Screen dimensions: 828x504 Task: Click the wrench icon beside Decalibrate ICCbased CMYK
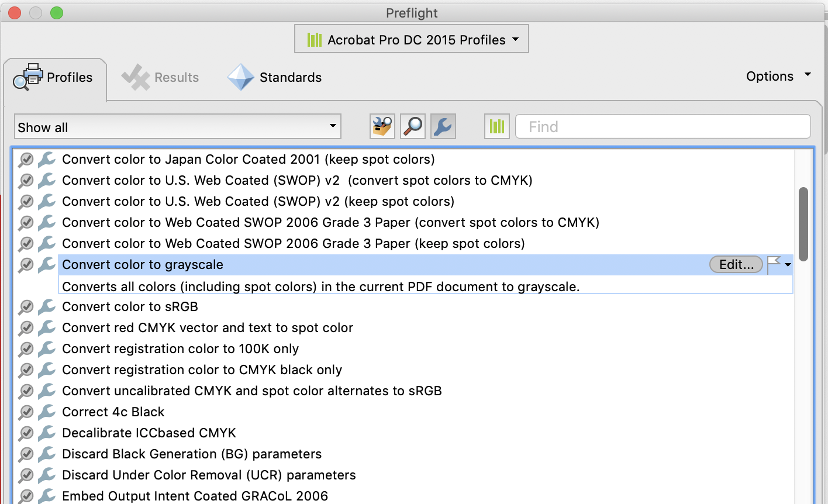coord(47,433)
